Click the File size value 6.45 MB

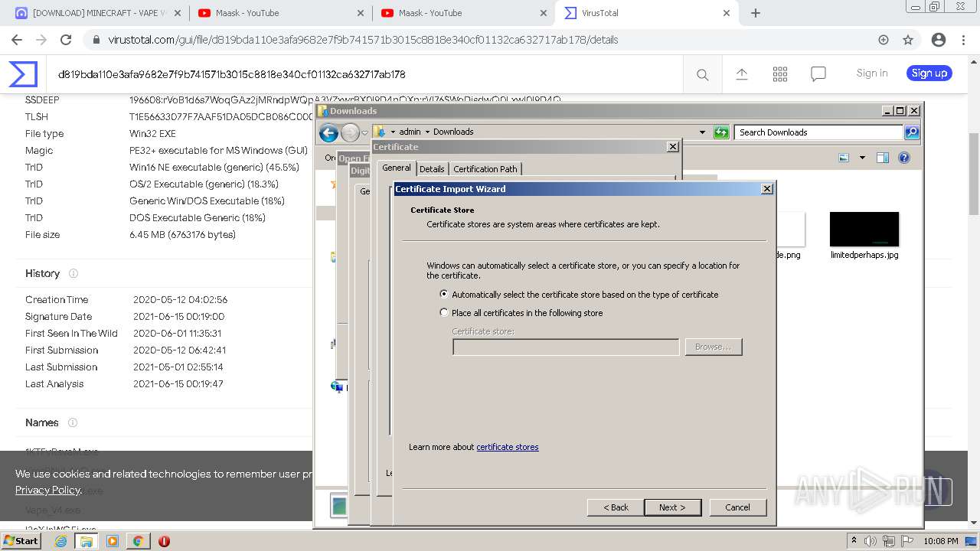[x=182, y=235]
